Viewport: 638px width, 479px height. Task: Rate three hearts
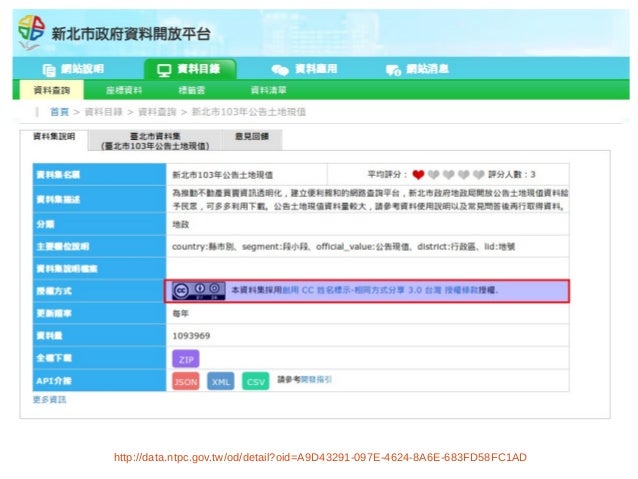[x=448, y=175]
